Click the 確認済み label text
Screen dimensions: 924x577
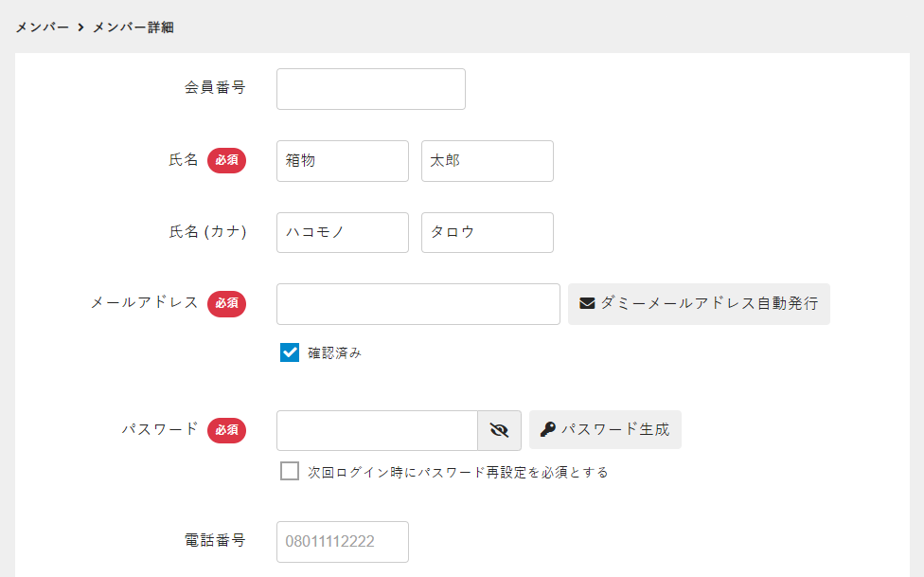pos(334,353)
